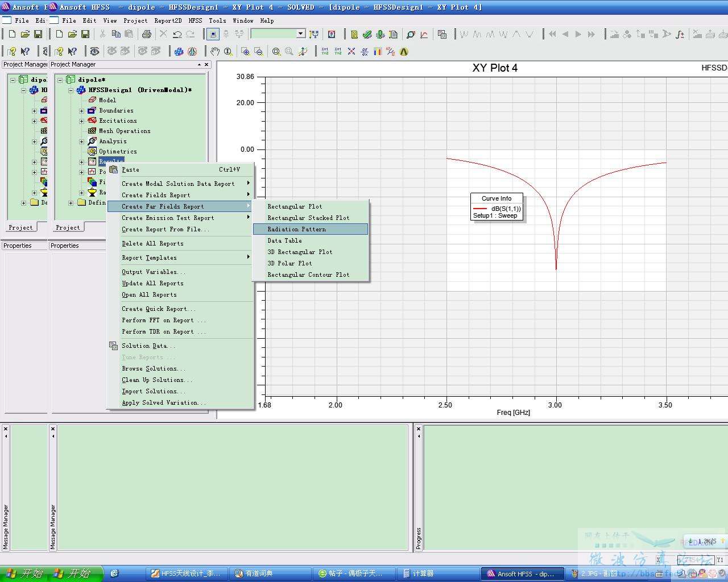
Task: Open the HFSS menu
Action: 195,20
